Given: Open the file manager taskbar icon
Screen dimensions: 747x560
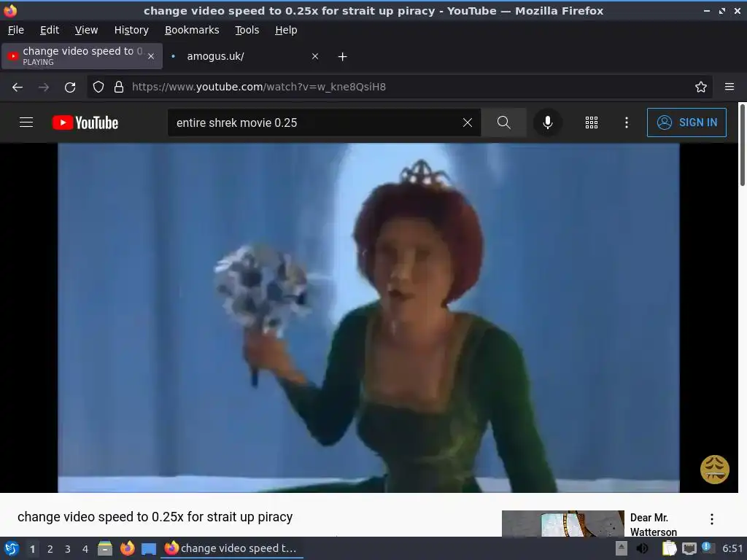Looking at the screenshot, I should tap(105, 548).
